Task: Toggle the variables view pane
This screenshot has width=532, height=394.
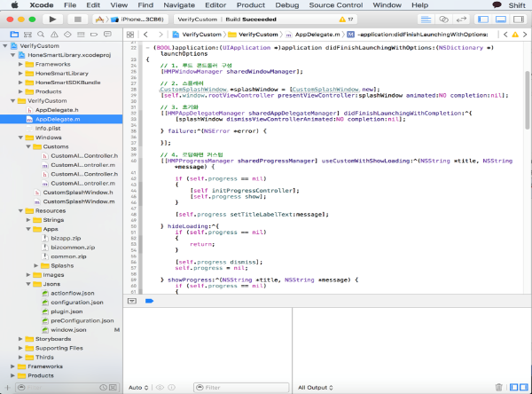Action: (x=514, y=387)
